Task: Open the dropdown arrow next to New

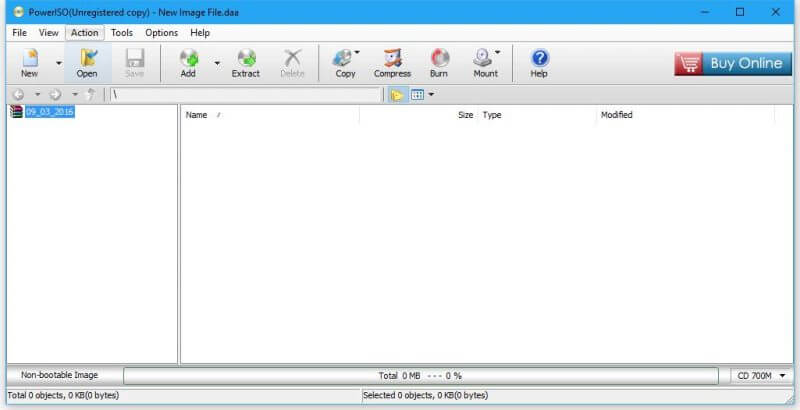Action: click(x=59, y=63)
